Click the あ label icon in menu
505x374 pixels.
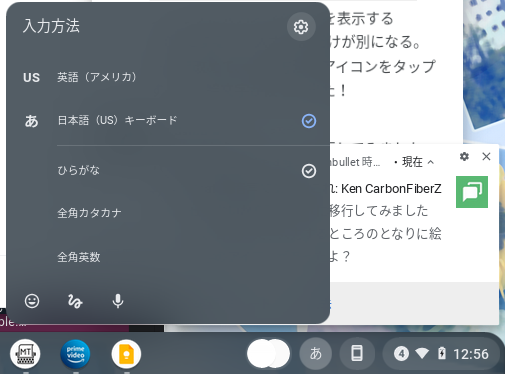[32, 121]
